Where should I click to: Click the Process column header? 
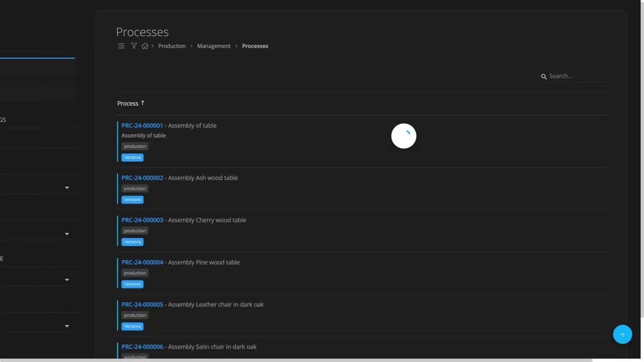[x=127, y=103]
